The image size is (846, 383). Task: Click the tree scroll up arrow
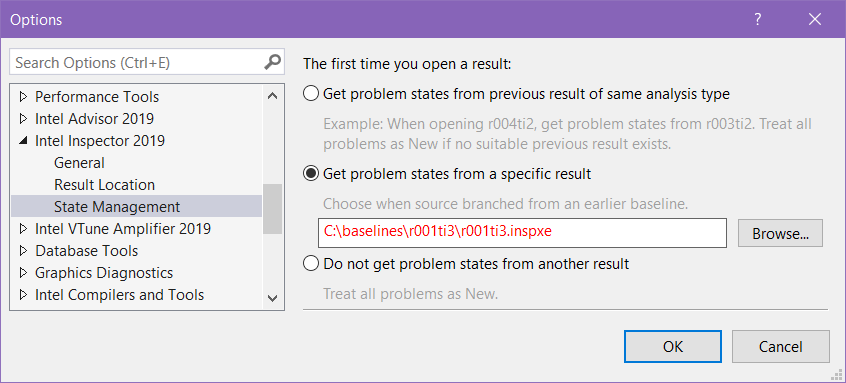pos(272,97)
